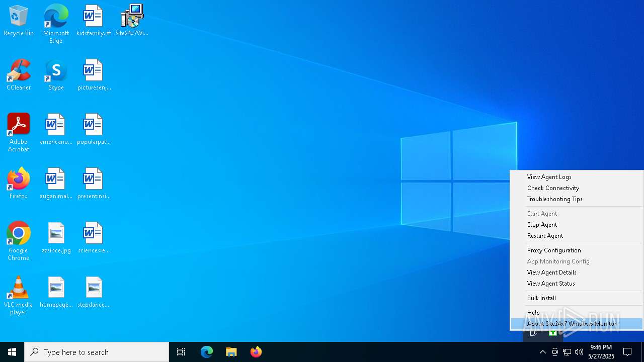
Task: Select the kidsfamily.rtf file icon
Action: click(94, 21)
